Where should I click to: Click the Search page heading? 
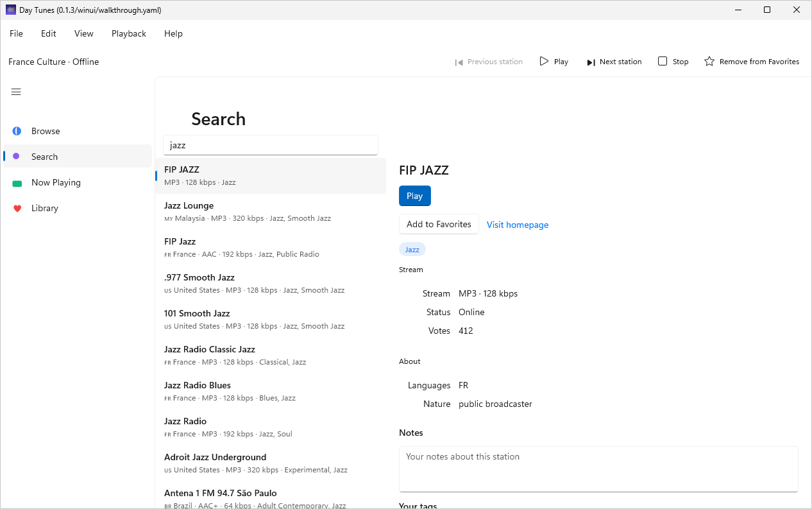pyautogui.click(x=219, y=119)
